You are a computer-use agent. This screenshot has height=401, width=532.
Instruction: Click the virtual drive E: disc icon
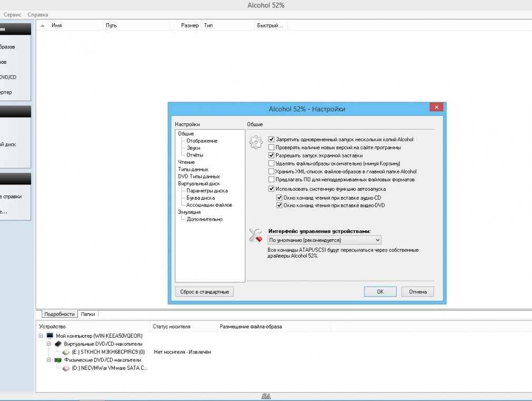click(x=66, y=352)
